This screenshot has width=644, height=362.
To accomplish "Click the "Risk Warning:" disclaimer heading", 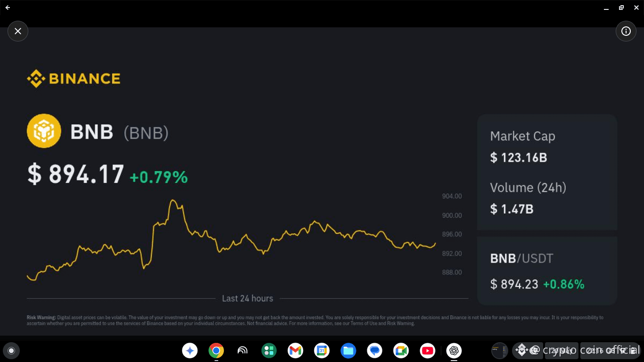I will pyautogui.click(x=41, y=318).
